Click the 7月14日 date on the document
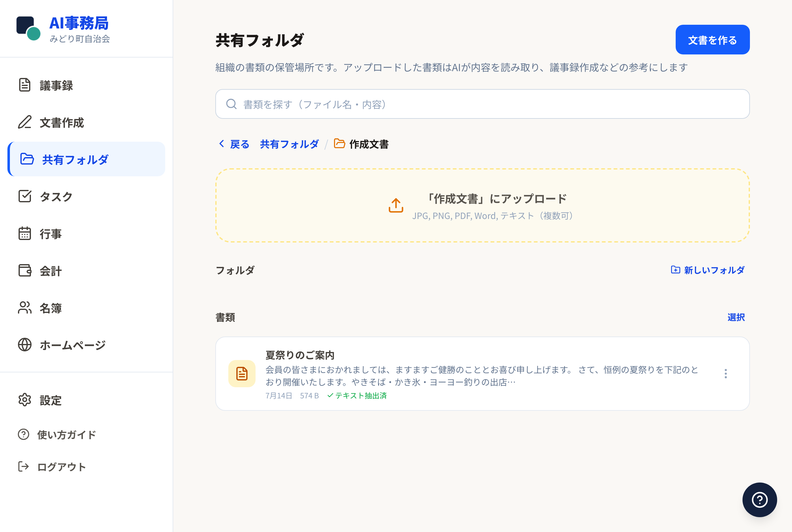Screen dimensions: 792x532 (278, 395)
